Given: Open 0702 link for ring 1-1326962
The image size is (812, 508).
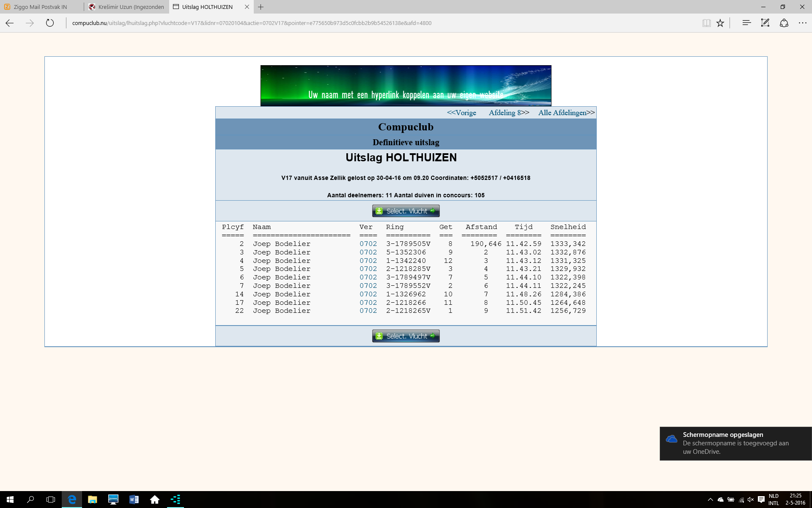Looking at the screenshot, I should click(x=368, y=294).
